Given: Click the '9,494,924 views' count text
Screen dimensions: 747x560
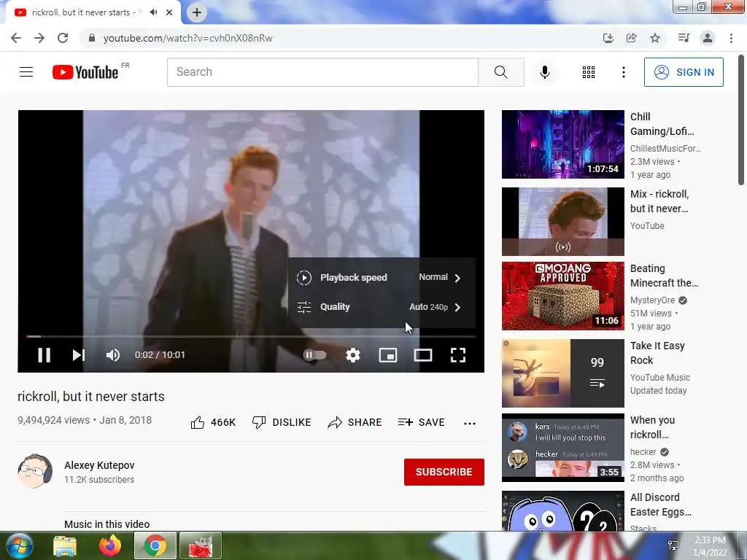Looking at the screenshot, I should pyautogui.click(x=54, y=420).
